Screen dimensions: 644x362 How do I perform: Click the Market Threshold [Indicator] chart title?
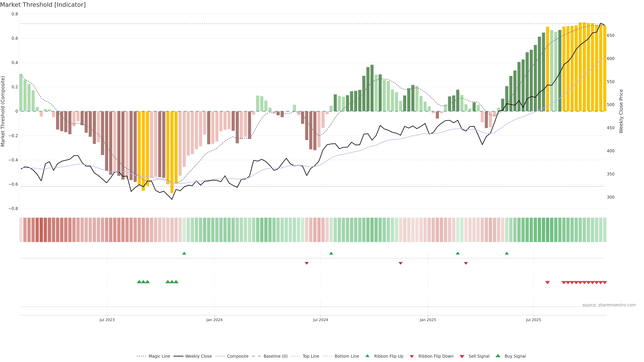[x=43, y=5]
